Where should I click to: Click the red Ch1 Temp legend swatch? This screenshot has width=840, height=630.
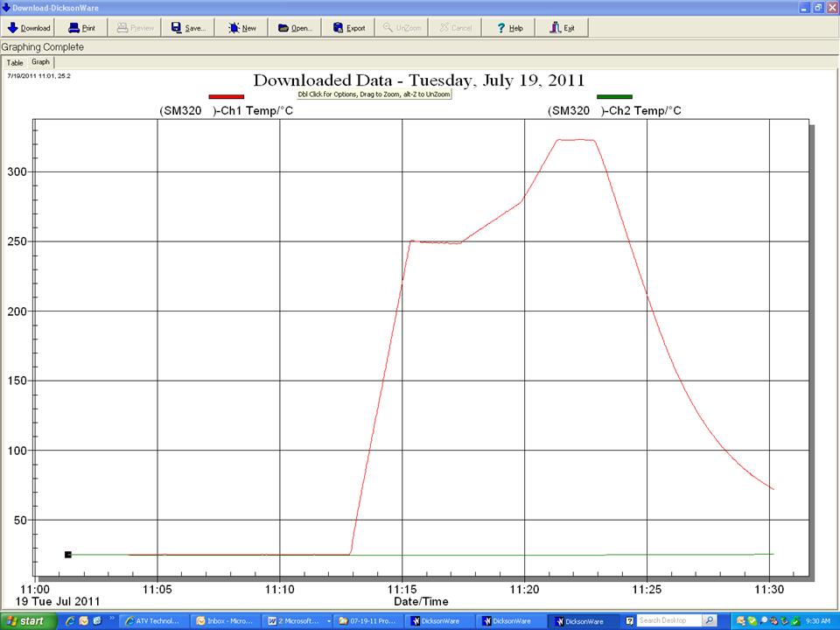point(226,97)
